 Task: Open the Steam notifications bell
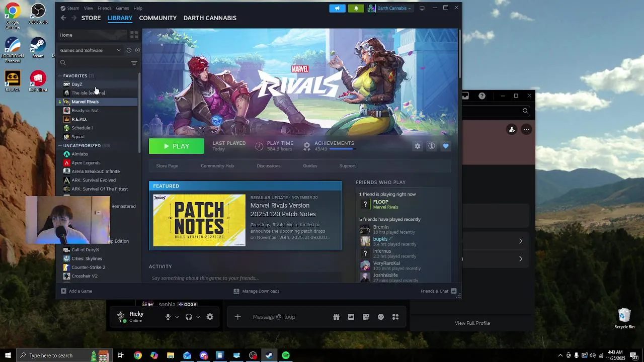click(356, 8)
